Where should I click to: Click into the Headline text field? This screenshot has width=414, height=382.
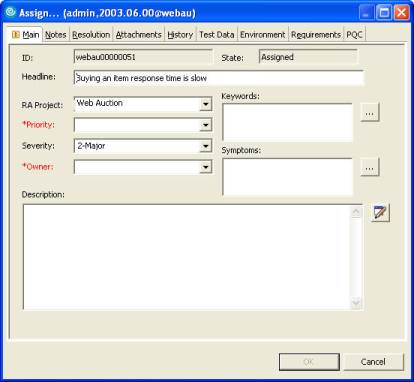pyautogui.click(x=218, y=78)
